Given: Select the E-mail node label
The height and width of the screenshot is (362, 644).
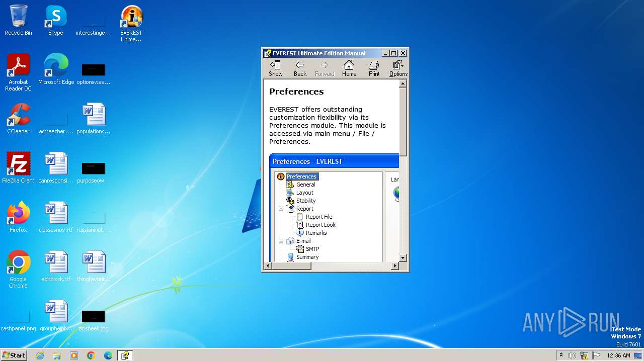Looking at the screenshot, I should click(303, 241).
